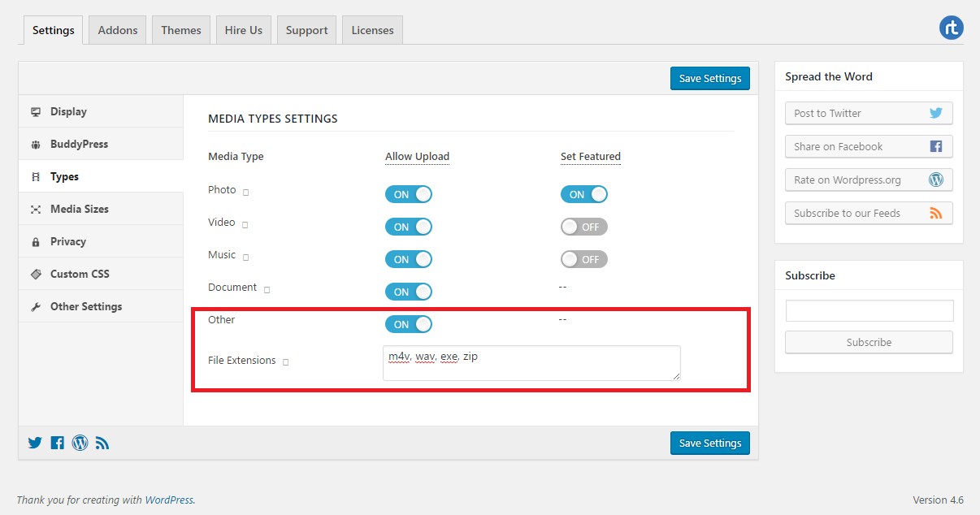980x515 pixels.
Task: Select the Privacy lock icon
Action: click(x=35, y=241)
